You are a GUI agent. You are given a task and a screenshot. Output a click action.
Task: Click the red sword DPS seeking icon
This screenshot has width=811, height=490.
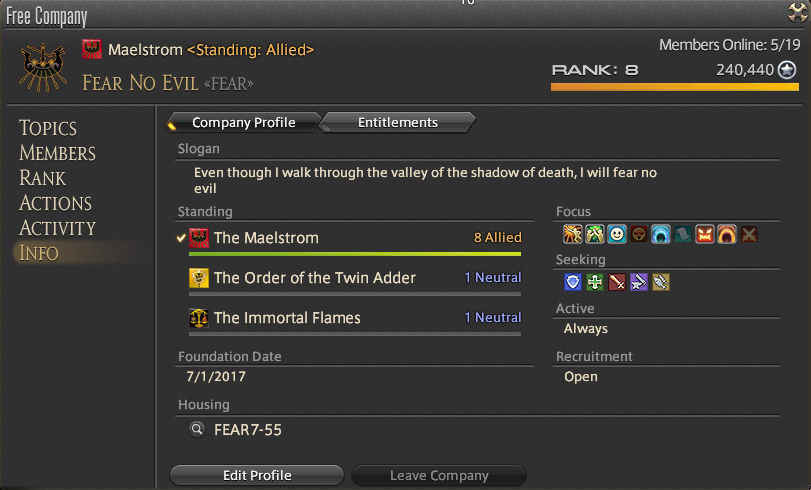[617, 282]
